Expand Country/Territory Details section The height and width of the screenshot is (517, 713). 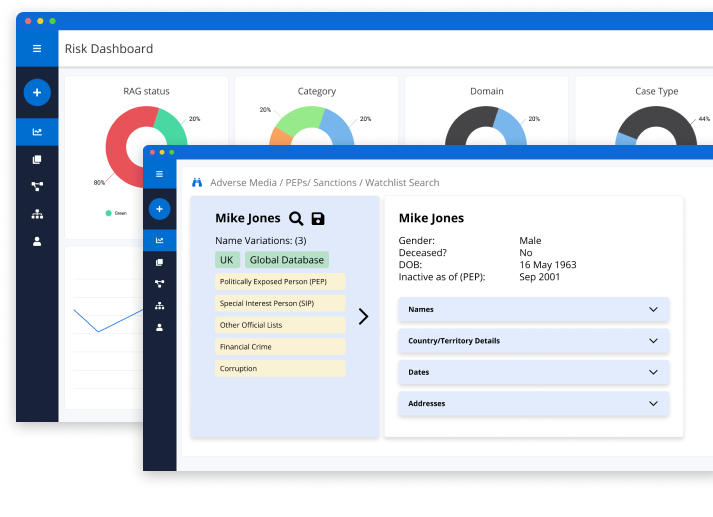tap(533, 341)
